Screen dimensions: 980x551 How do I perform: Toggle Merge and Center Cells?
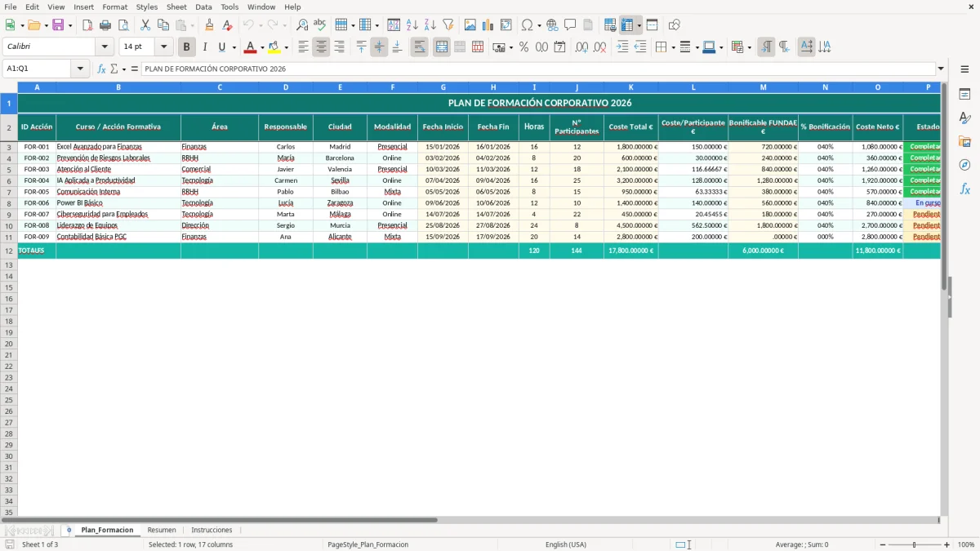click(442, 47)
